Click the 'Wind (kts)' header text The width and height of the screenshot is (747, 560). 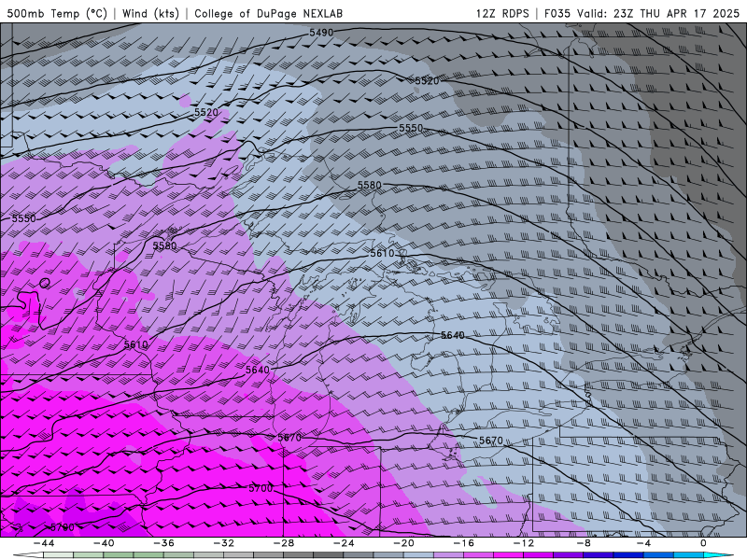point(150,13)
